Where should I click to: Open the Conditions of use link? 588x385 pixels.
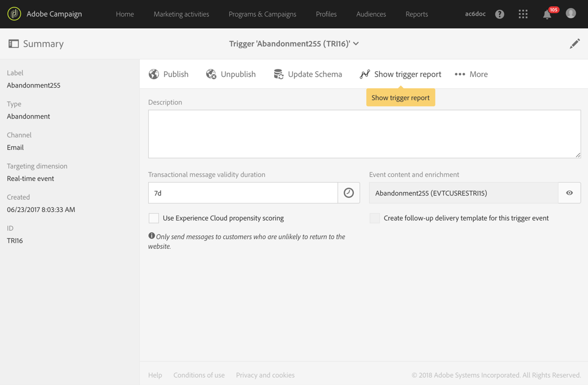[x=199, y=375]
